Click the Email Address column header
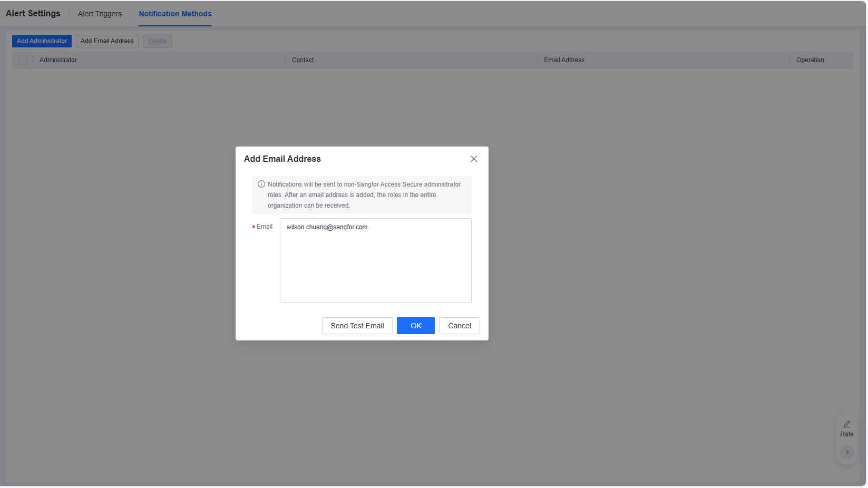868x488 pixels. coord(564,60)
